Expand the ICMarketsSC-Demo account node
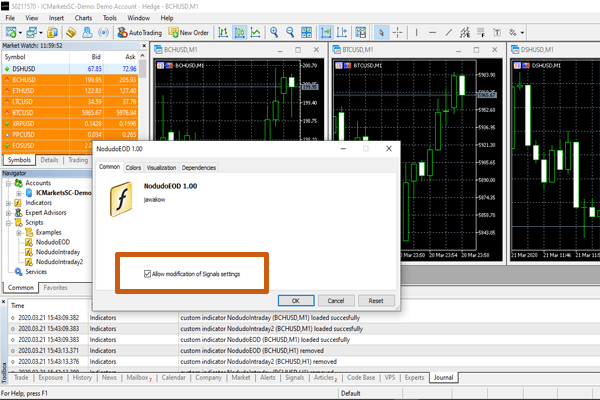 (18, 193)
